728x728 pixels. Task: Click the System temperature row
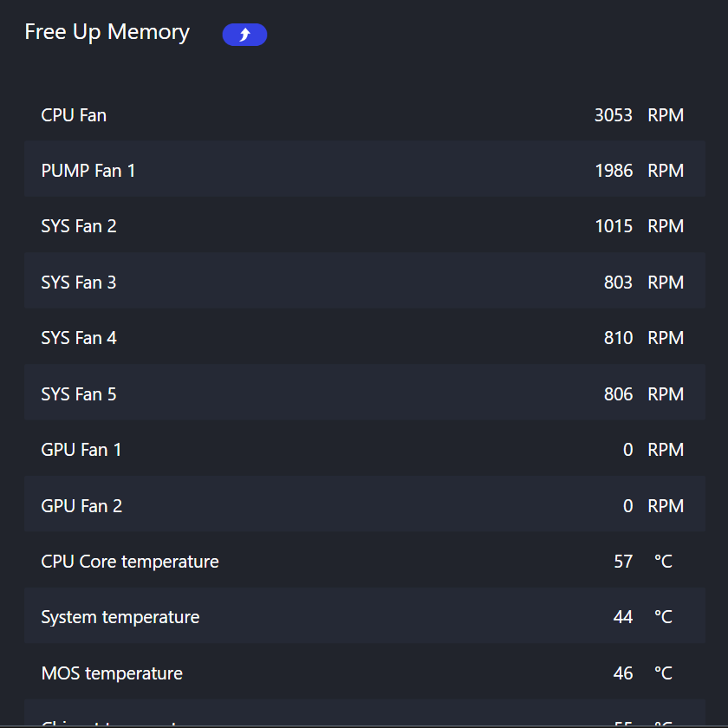(365, 615)
